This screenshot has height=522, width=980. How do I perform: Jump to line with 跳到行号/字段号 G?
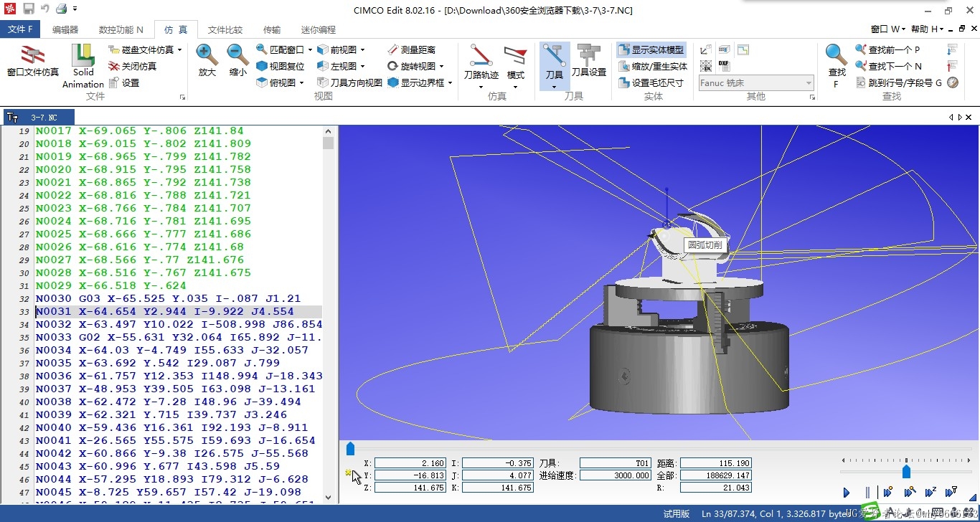(x=900, y=82)
